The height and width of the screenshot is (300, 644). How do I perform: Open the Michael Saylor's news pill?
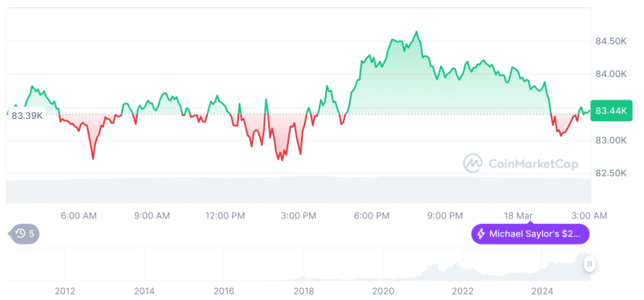click(x=530, y=234)
